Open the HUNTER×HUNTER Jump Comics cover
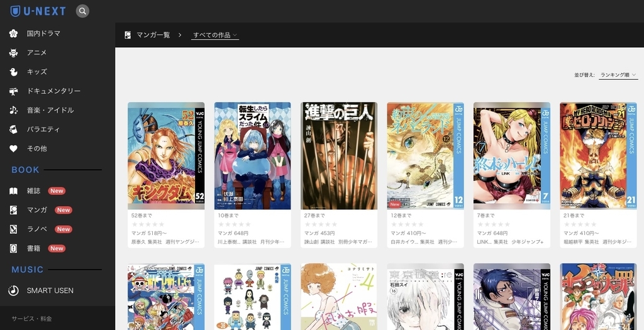 pos(253,297)
